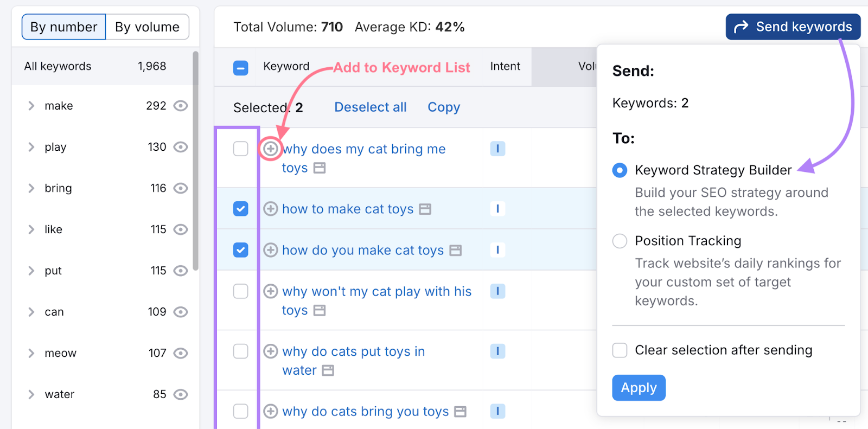Click intent badge for 'how do you make cat toys'
The image size is (868, 429).
[497, 249]
